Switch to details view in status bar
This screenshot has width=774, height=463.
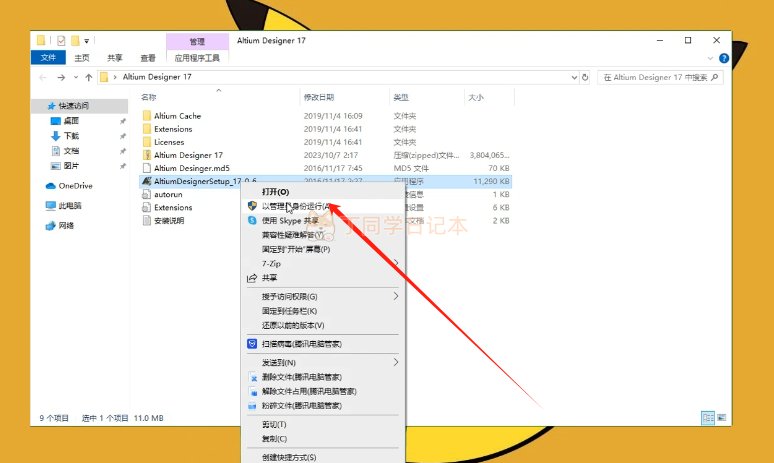point(708,418)
